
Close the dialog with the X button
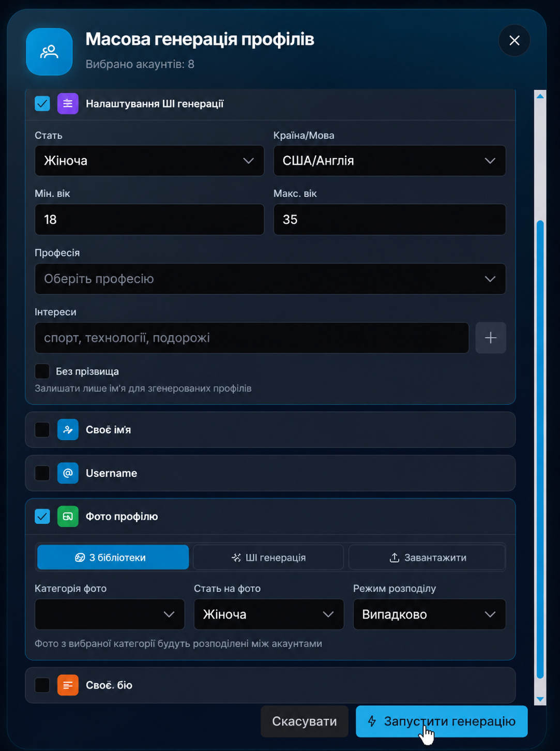[x=514, y=40]
